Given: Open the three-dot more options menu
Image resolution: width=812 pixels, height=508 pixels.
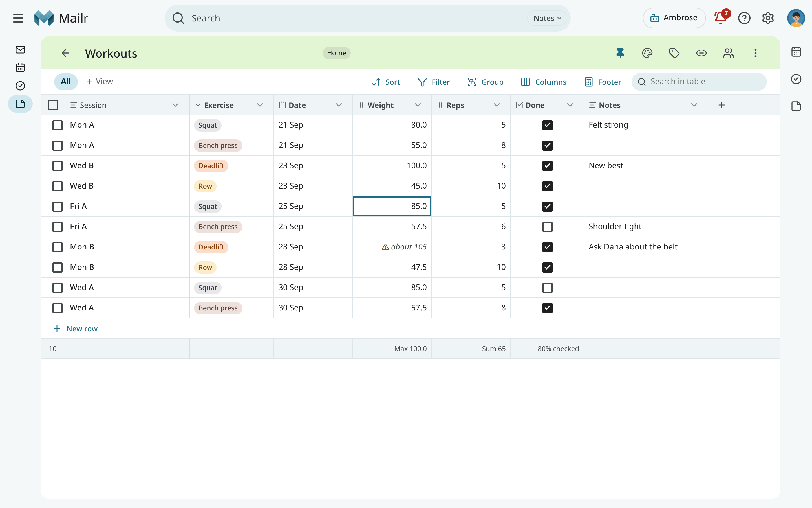Looking at the screenshot, I should 756,53.
